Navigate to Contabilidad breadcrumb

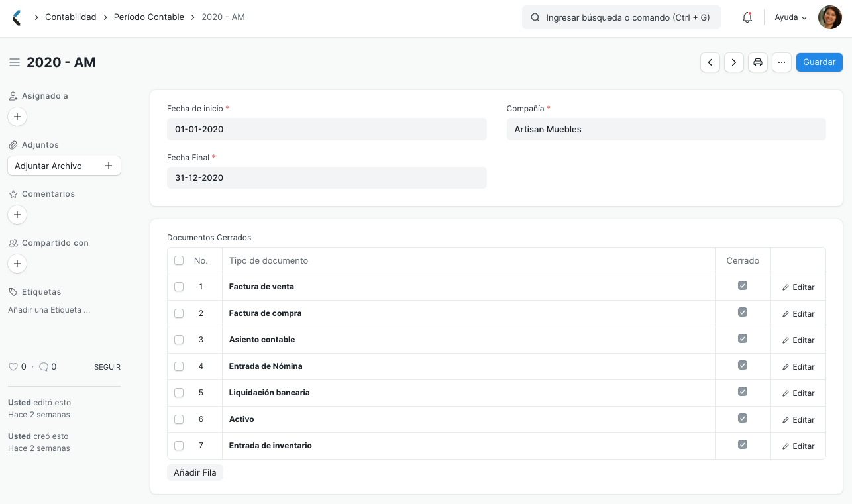[71, 17]
